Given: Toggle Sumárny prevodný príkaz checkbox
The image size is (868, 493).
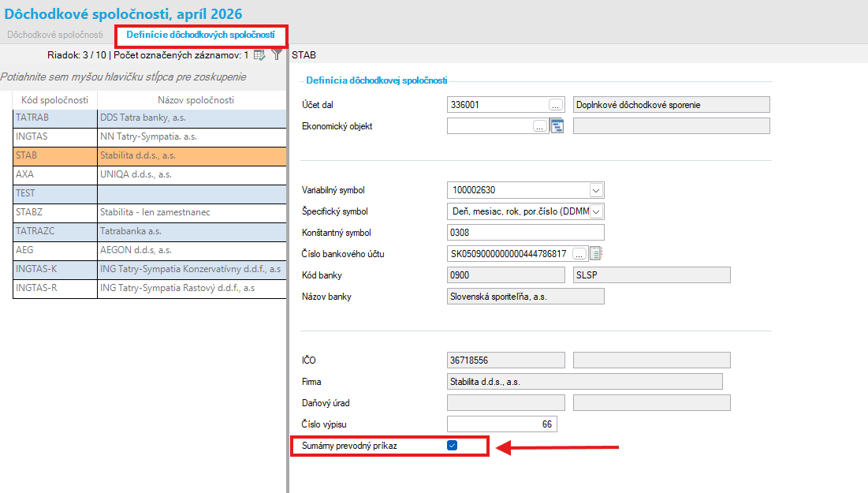Looking at the screenshot, I should click(x=453, y=446).
